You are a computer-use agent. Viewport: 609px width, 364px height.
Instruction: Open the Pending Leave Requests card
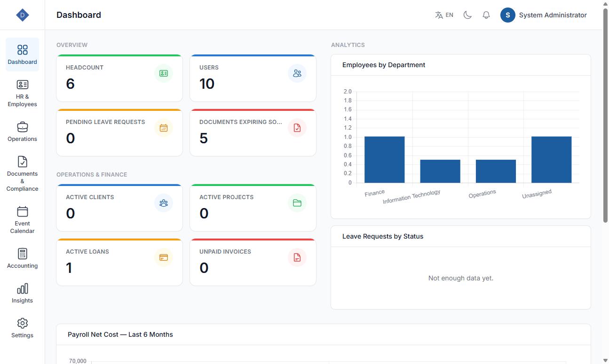[x=119, y=132]
